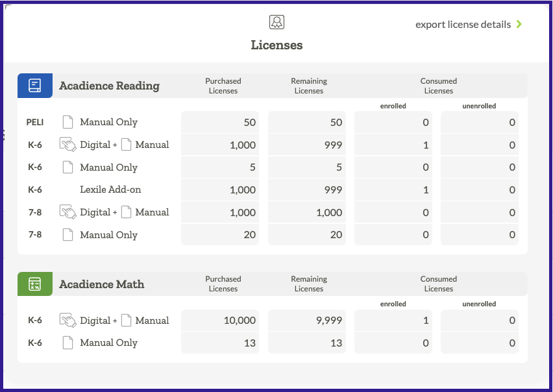Click the blue Acadience Reading book icon
This screenshot has height=392, width=553.
(34, 85)
